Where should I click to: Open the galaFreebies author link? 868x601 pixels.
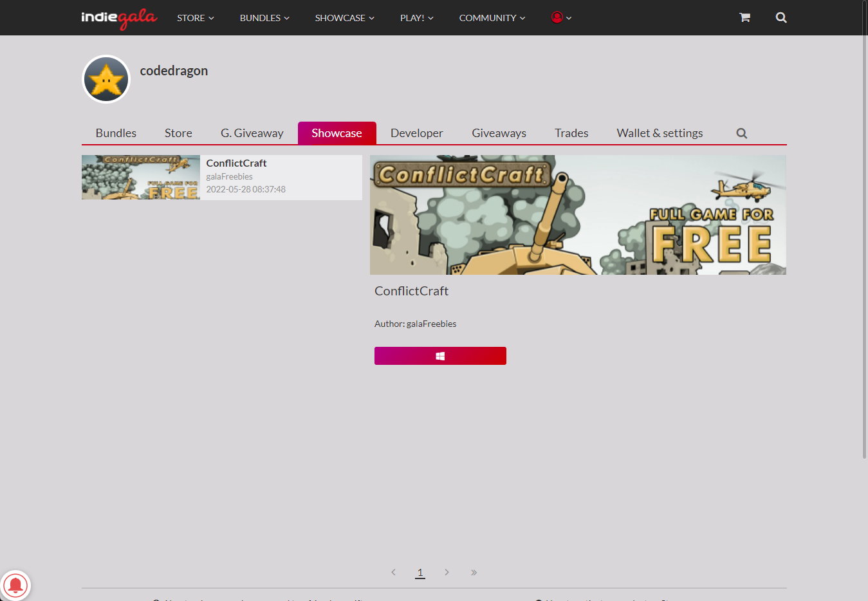click(x=431, y=324)
